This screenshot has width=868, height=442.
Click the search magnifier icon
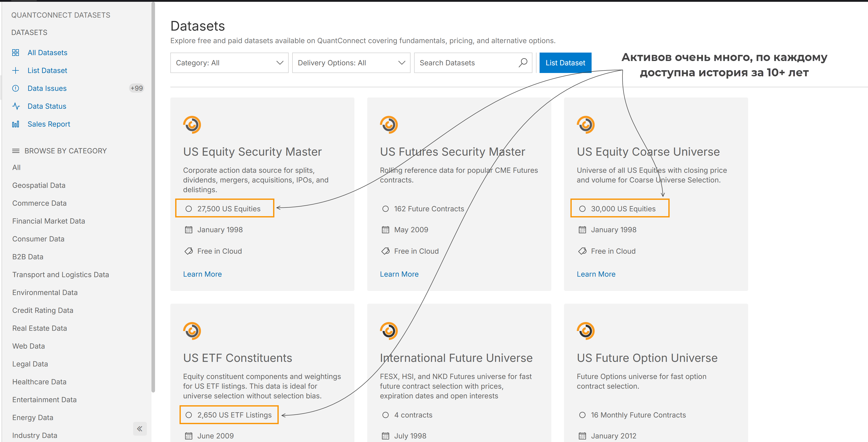click(523, 63)
